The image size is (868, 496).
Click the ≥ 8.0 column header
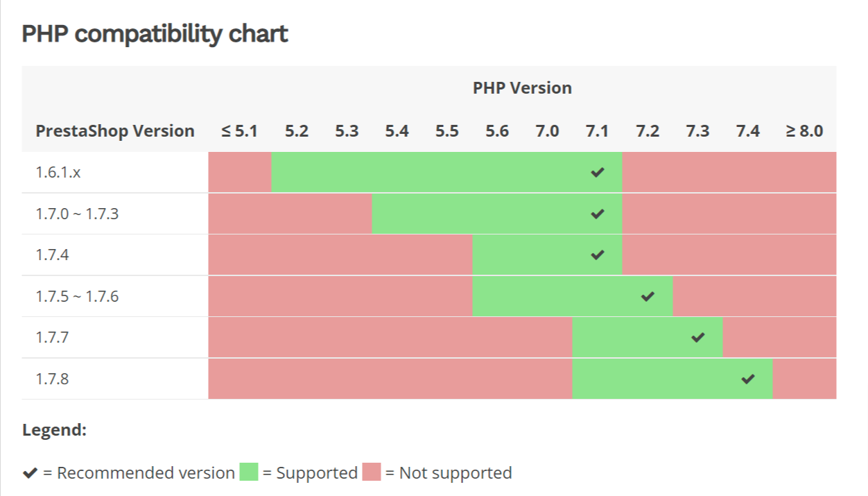(804, 131)
